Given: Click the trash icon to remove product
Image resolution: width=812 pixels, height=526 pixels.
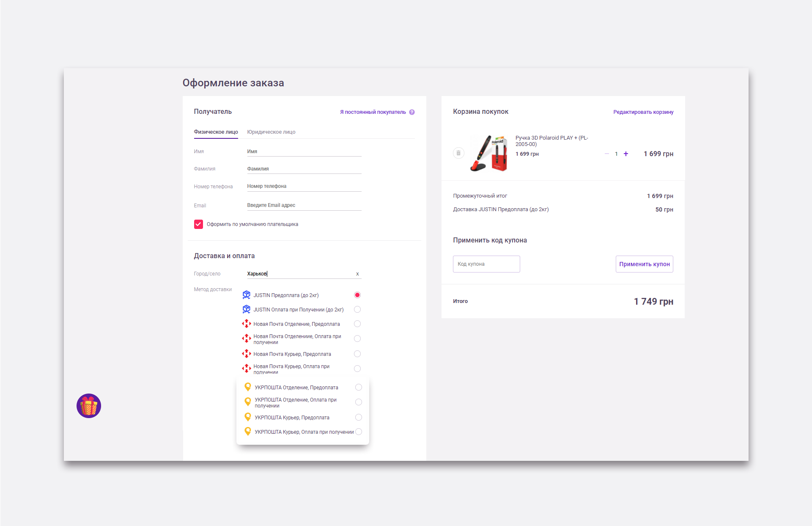Looking at the screenshot, I should (x=458, y=153).
